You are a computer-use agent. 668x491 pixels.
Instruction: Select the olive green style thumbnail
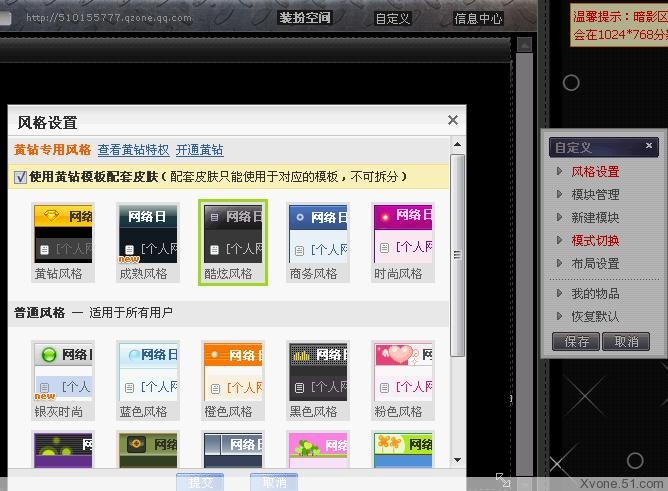point(148,450)
